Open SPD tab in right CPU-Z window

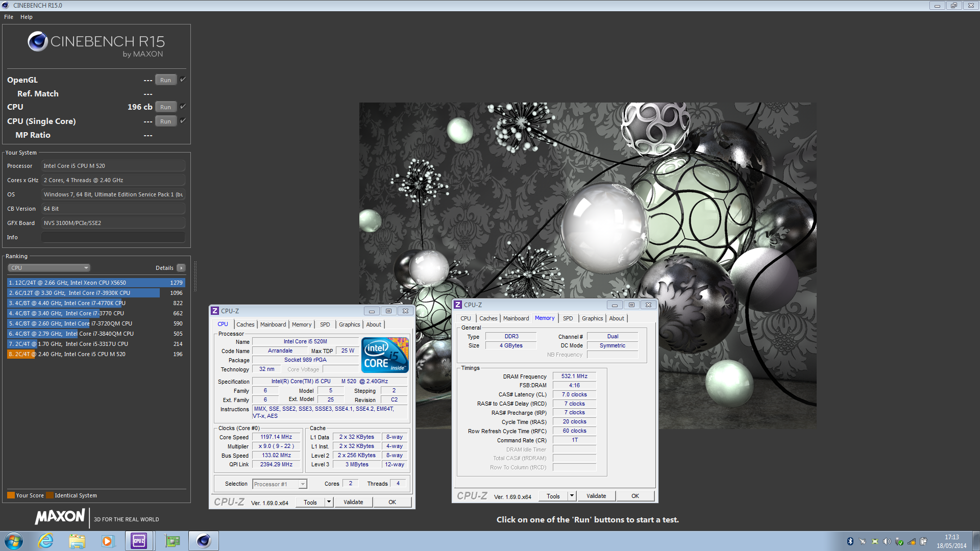pyautogui.click(x=568, y=318)
